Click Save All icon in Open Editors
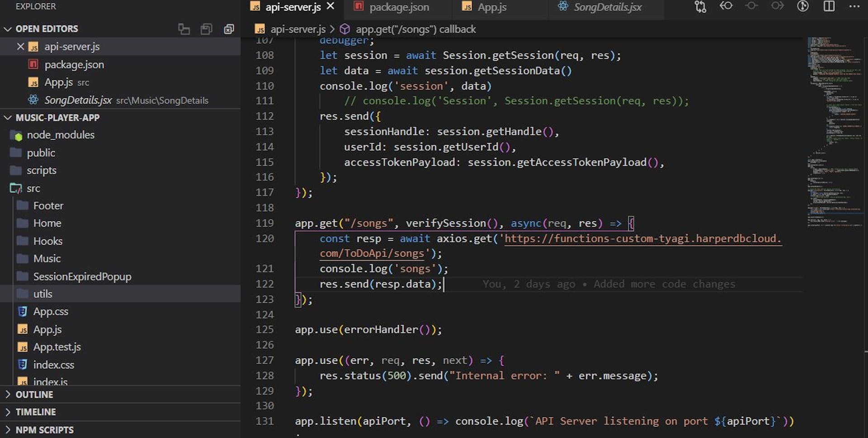 [206, 29]
